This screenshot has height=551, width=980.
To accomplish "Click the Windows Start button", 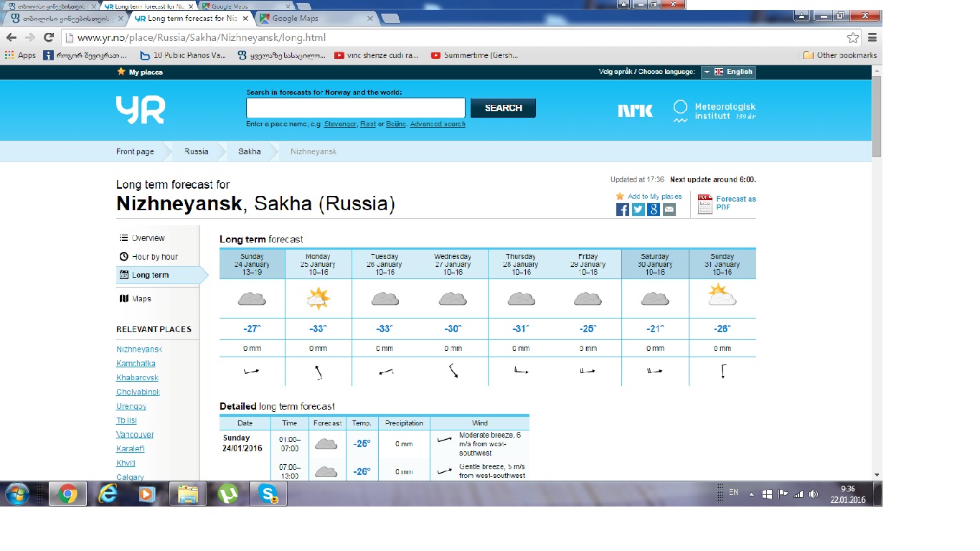I will tap(17, 494).
